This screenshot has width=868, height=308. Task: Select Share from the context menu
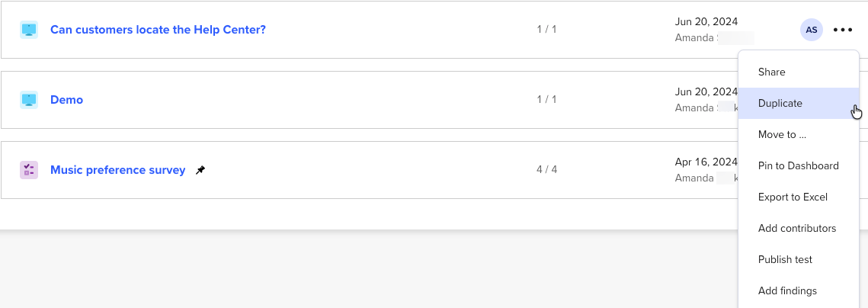coord(771,72)
